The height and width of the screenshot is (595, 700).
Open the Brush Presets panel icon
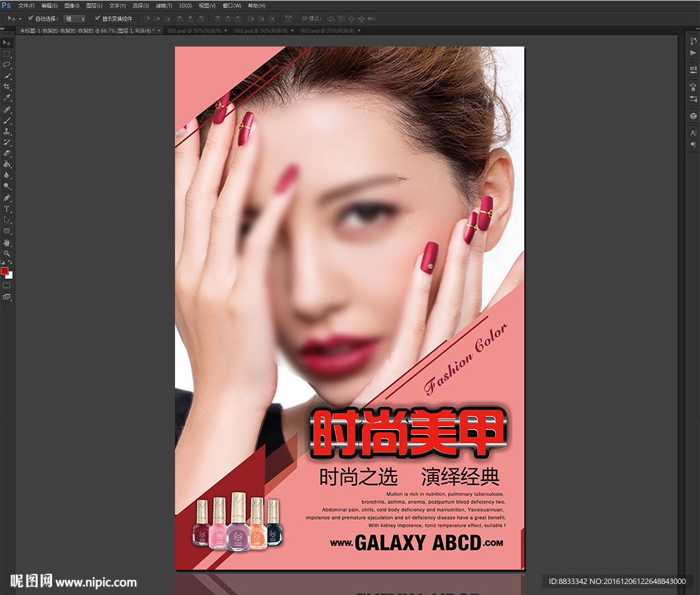click(693, 98)
